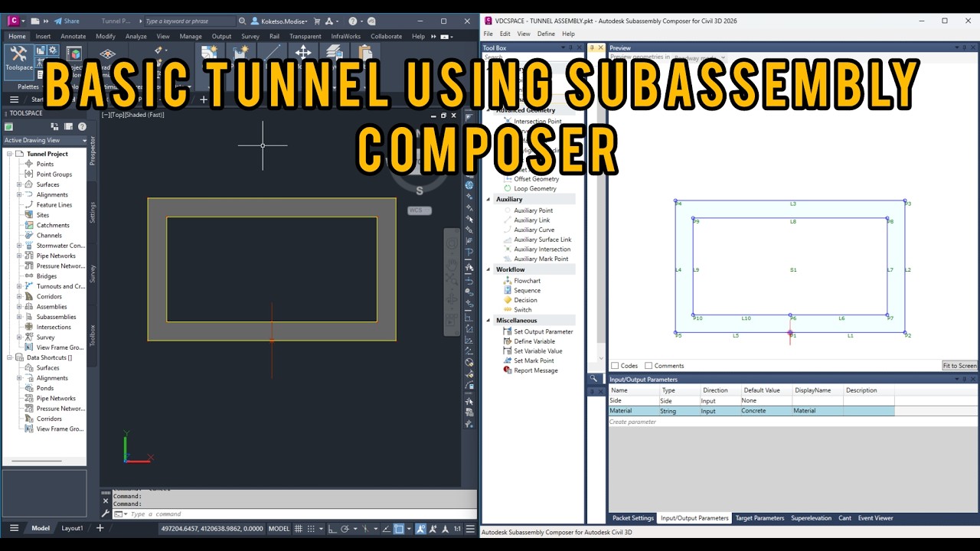Toggle ortho mode in status bar

(332, 528)
